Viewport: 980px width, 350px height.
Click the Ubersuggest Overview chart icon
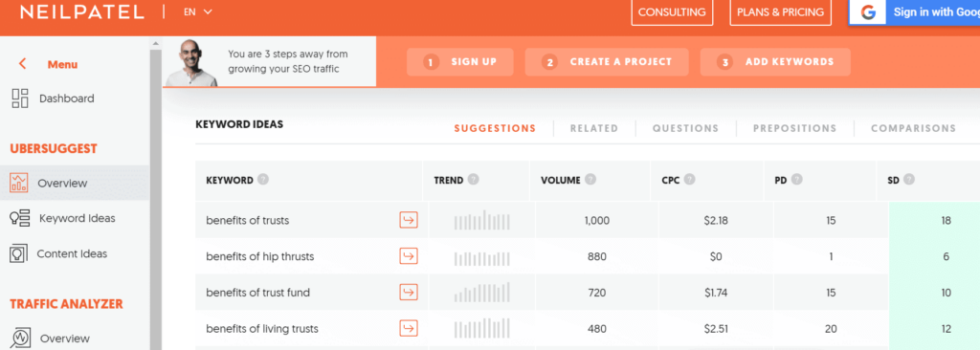click(19, 183)
